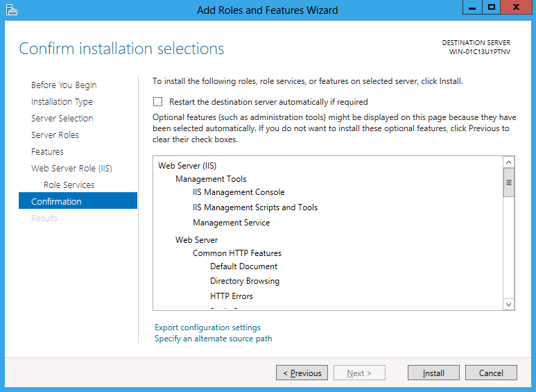Screen dimensions: 536x392
Task: Click the Install button
Action: 433,373
